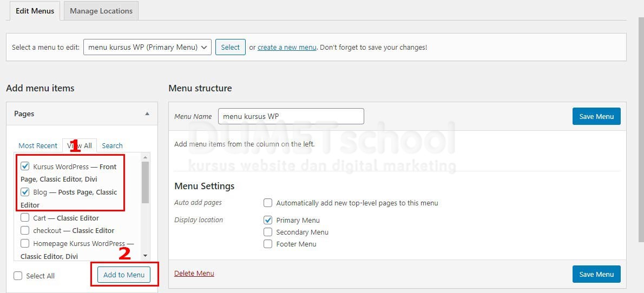The image size is (644, 293).
Task: Click the pages list scrollbar thumb
Action: [145, 182]
